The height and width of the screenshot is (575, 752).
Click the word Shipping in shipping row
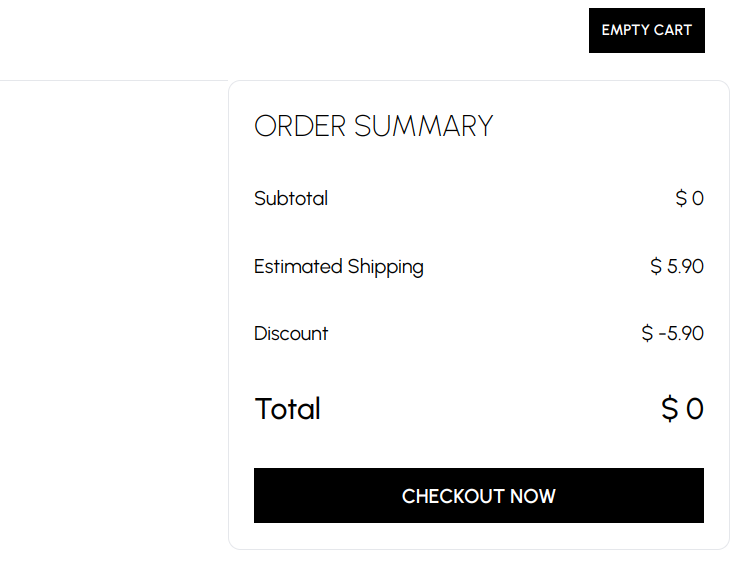pyautogui.click(x=386, y=267)
